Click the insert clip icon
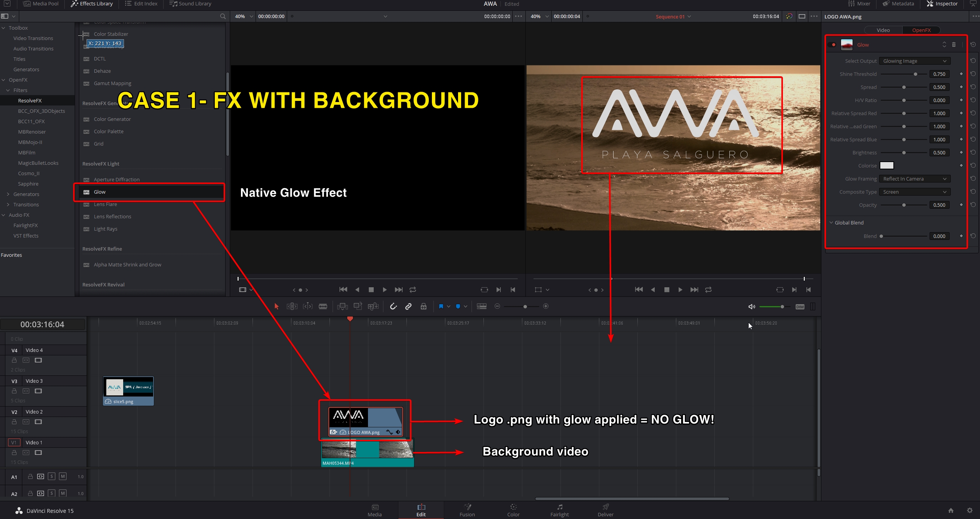 tap(342, 306)
